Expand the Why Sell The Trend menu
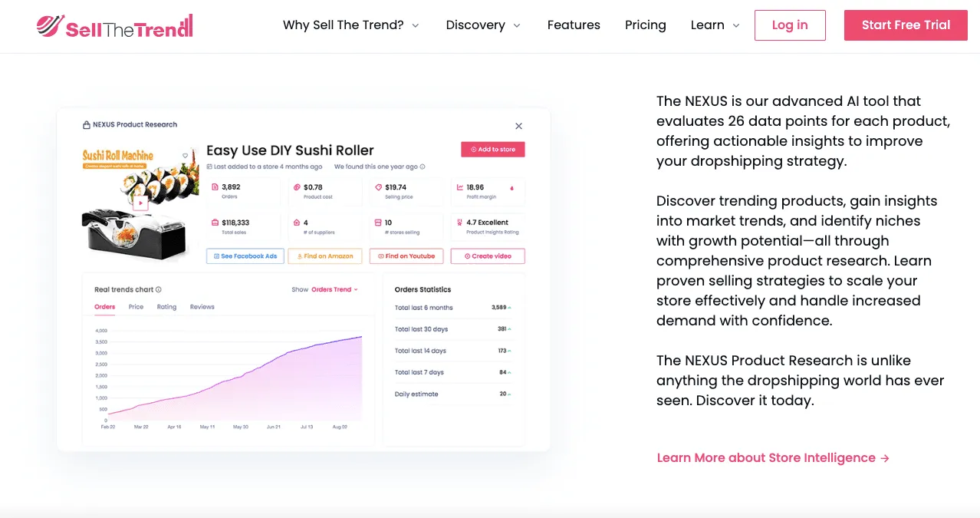Screen dimensions: 980x518 (351, 25)
